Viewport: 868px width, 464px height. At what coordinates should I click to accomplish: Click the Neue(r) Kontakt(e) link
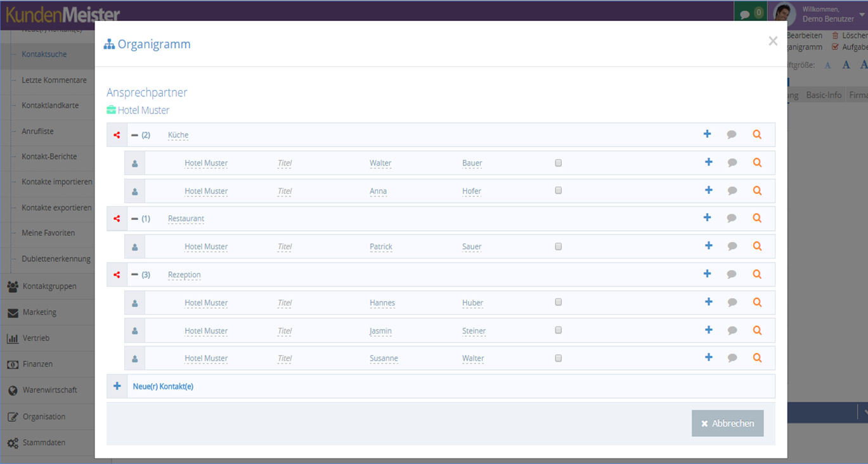[x=163, y=386]
